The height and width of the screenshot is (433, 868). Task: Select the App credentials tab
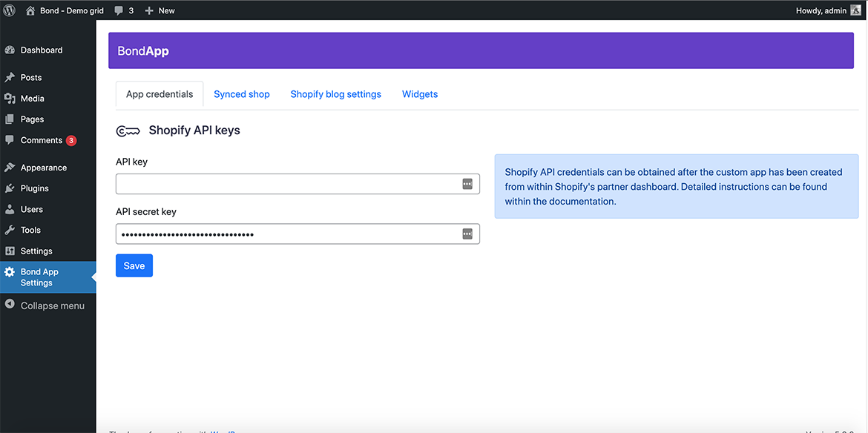point(160,94)
